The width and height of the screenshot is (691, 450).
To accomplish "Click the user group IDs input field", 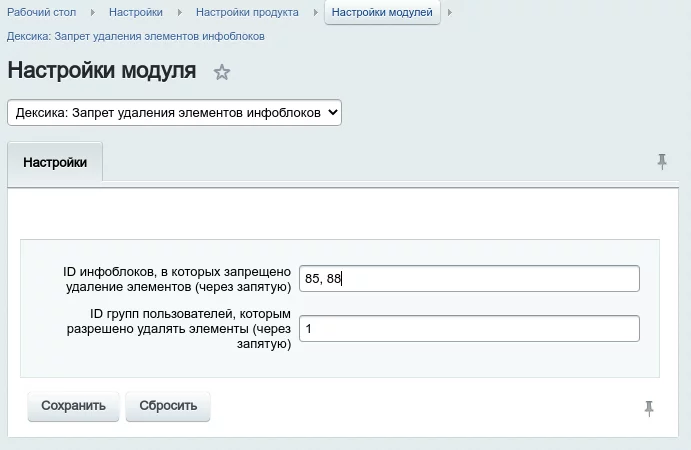I will (468, 329).
